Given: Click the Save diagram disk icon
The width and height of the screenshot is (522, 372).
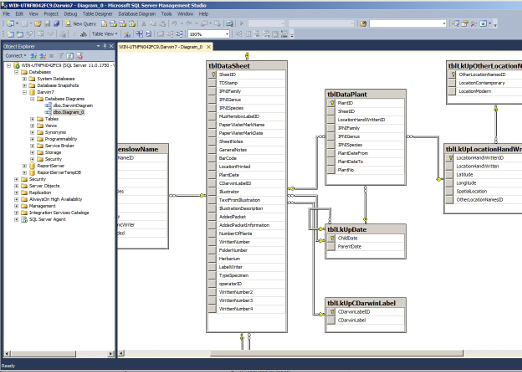Looking at the screenshot, I should pyautogui.click(x=47, y=24).
